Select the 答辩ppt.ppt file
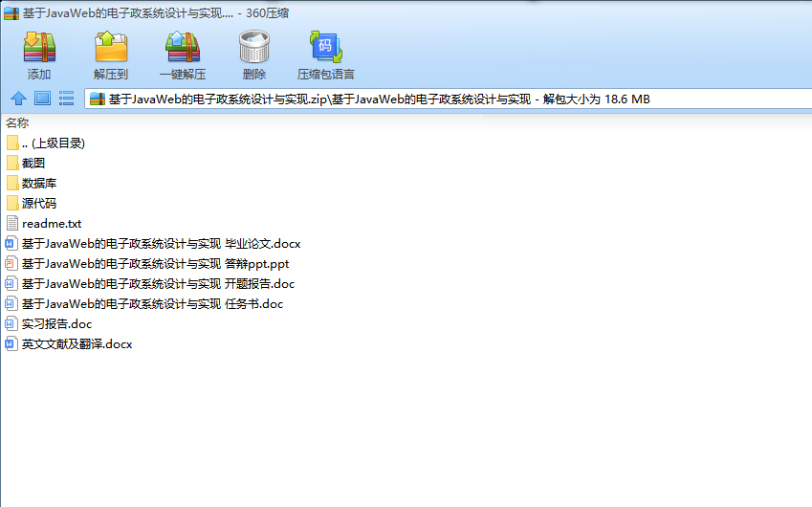The width and height of the screenshot is (812, 507). [x=147, y=264]
